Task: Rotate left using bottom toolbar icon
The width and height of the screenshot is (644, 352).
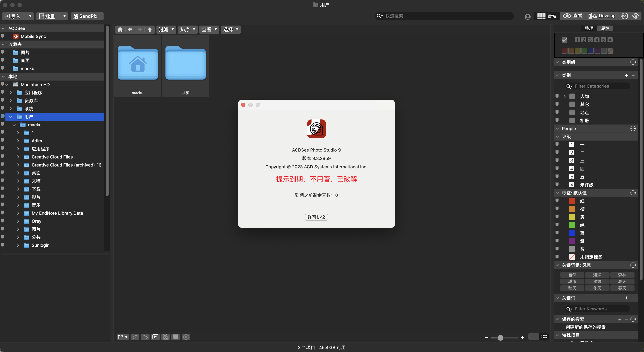Action: pos(135,337)
